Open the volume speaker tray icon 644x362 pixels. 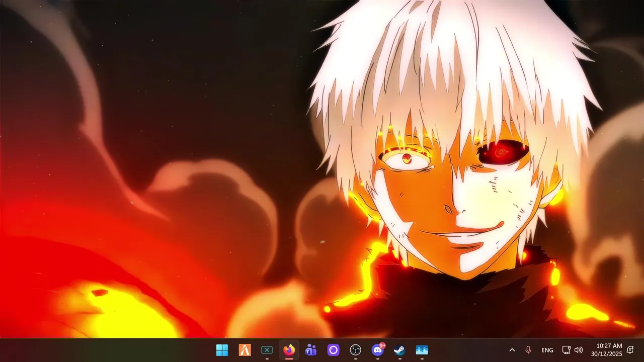click(x=579, y=350)
